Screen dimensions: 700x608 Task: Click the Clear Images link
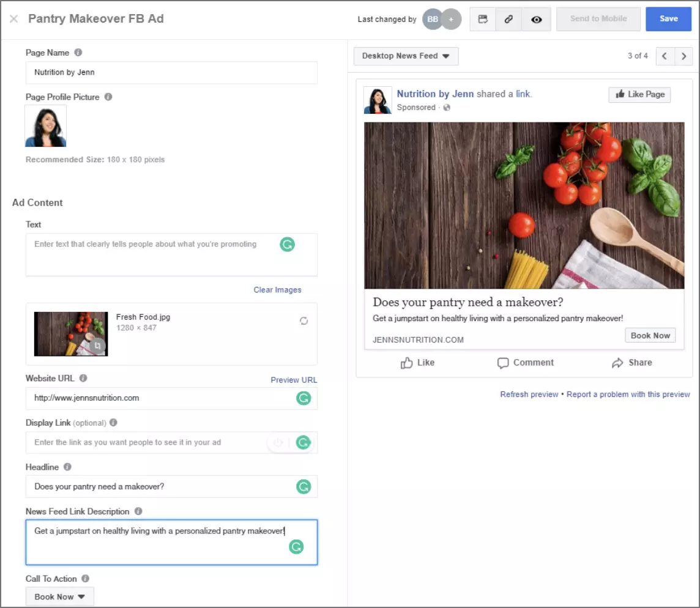(277, 290)
